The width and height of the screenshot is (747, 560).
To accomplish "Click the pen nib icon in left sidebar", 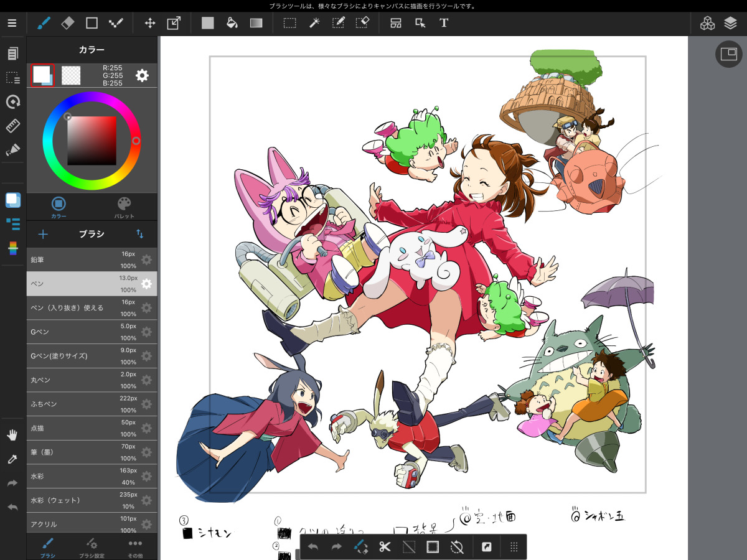I will (x=12, y=150).
